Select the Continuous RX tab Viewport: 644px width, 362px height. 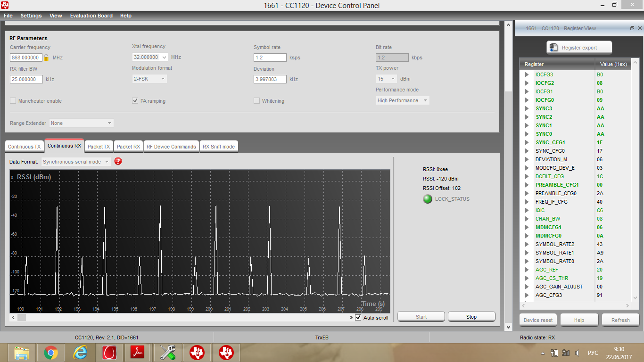64,146
